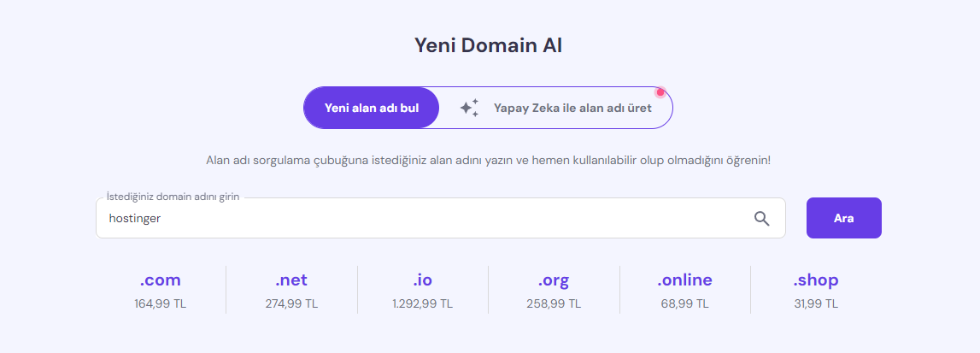Click the 164,99 TL price
Image resolution: width=980 pixels, height=353 pixels.
(x=160, y=304)
